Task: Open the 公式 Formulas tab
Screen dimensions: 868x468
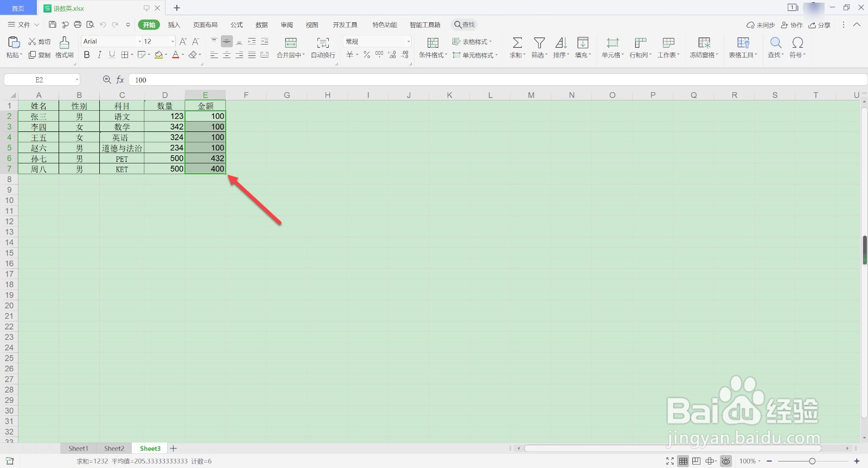Action: pos(237,25)
